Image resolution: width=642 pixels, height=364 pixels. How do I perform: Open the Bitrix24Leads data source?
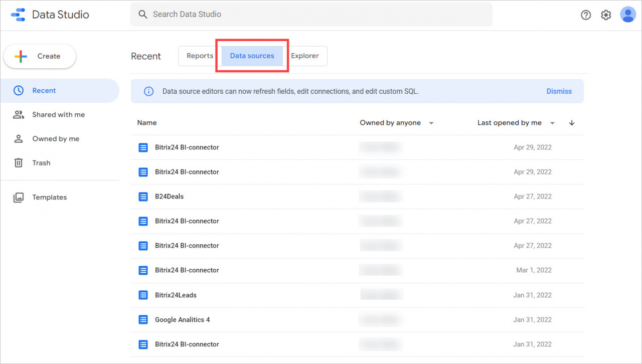[176, 295]
